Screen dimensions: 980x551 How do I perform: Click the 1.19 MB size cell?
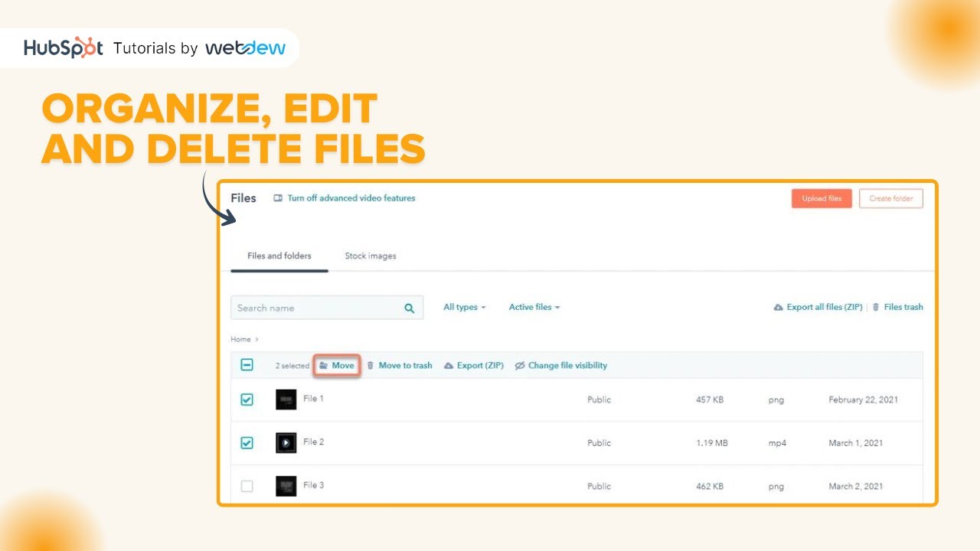pos(712,443)
